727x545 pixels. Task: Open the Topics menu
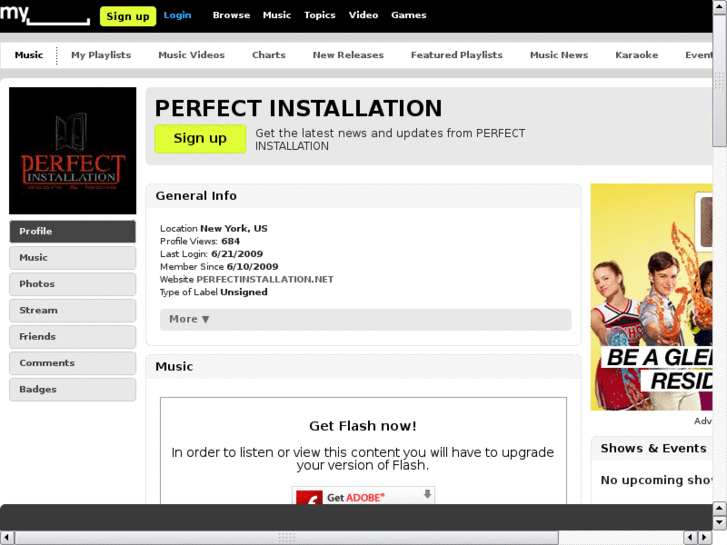319,15
